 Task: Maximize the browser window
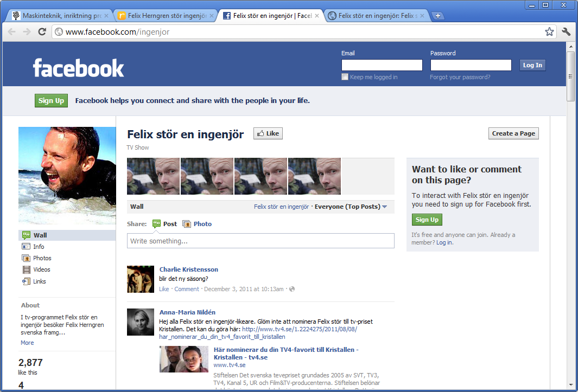[x=545, y=5]
